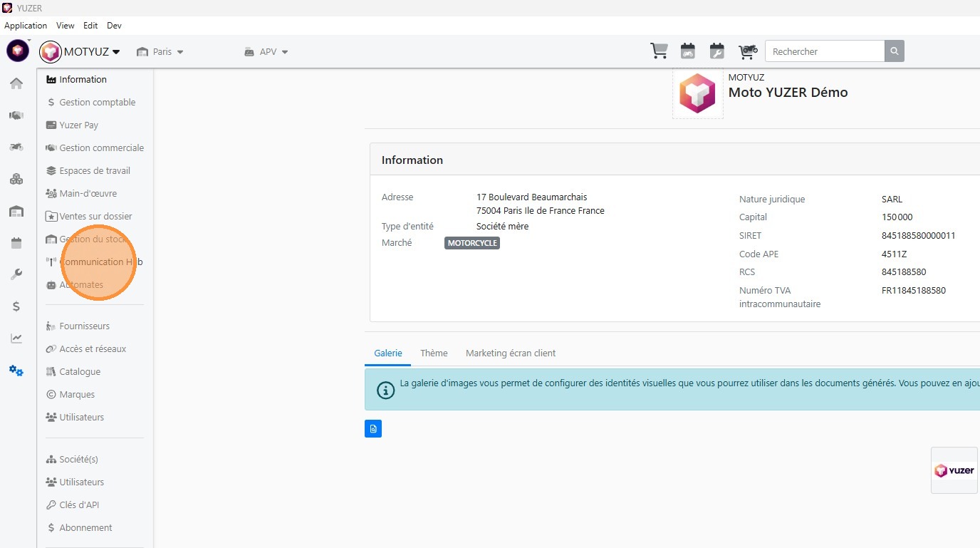Open the blue gears settings icon
This screenshot has width=980, height=548.
click(16, 371)
